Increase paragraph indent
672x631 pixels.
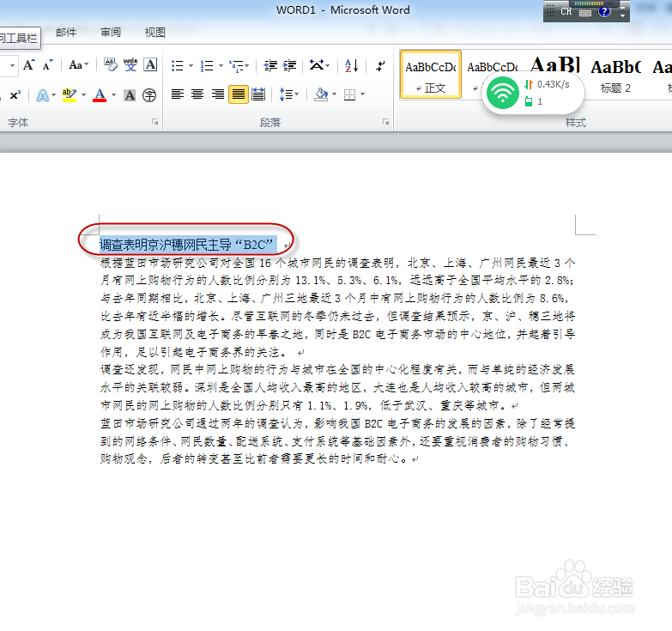coord(290,65)
